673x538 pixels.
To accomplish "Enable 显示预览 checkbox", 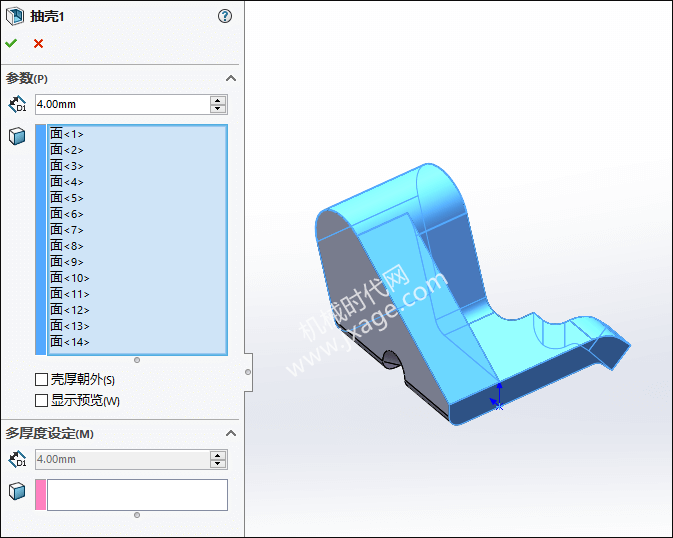I will point(41,401).
